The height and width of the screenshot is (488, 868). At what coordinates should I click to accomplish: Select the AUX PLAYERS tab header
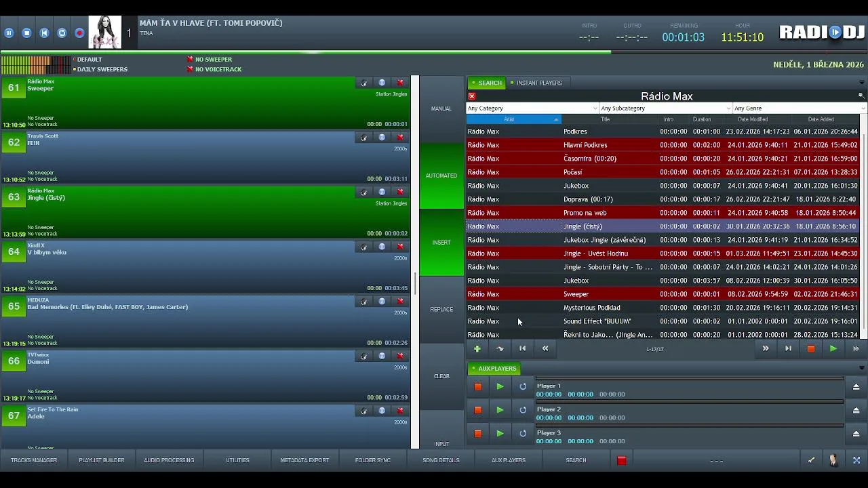coord(494,369)
